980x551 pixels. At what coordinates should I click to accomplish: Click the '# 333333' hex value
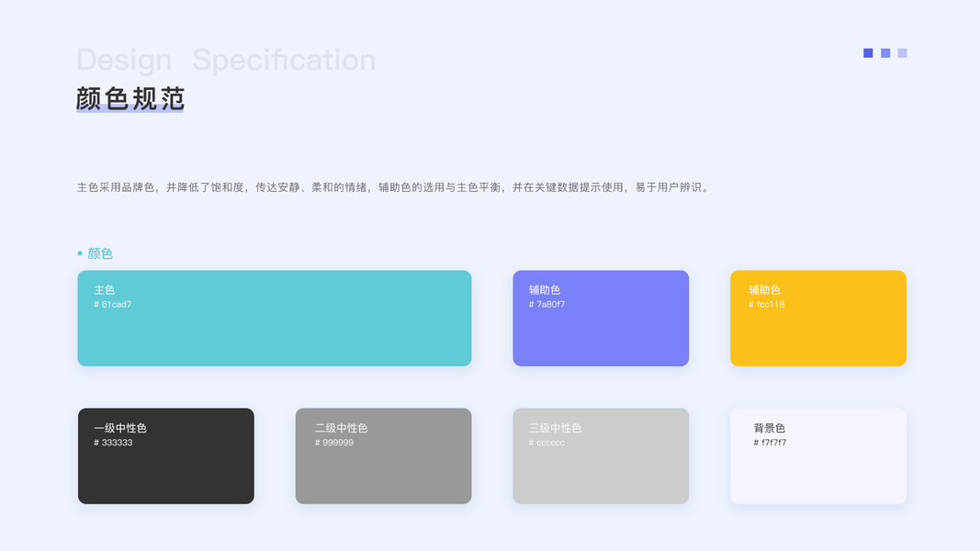click(113, 443)
